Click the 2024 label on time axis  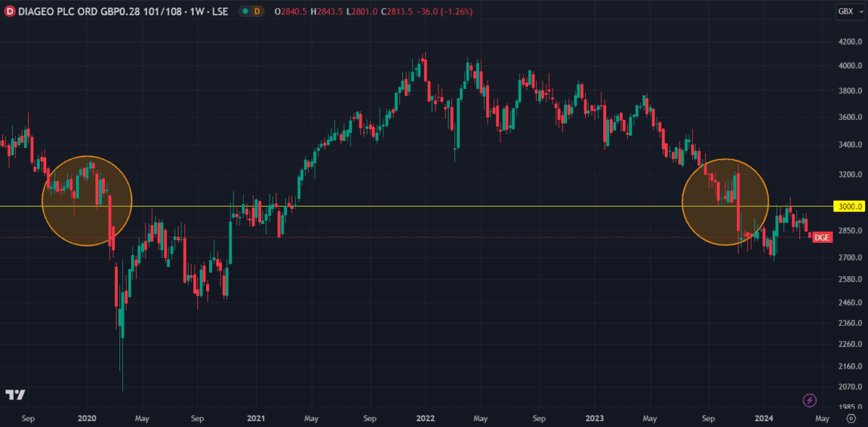(x=765, y=418)
